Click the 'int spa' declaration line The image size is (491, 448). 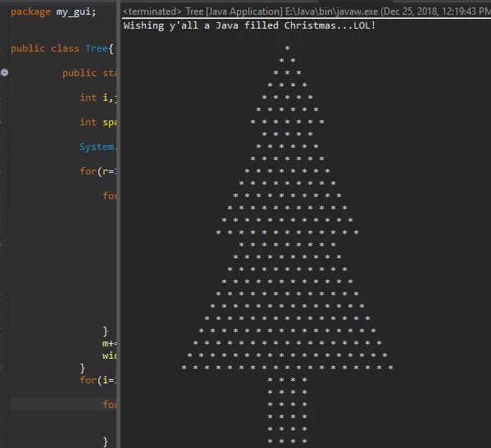coord(98,122)
